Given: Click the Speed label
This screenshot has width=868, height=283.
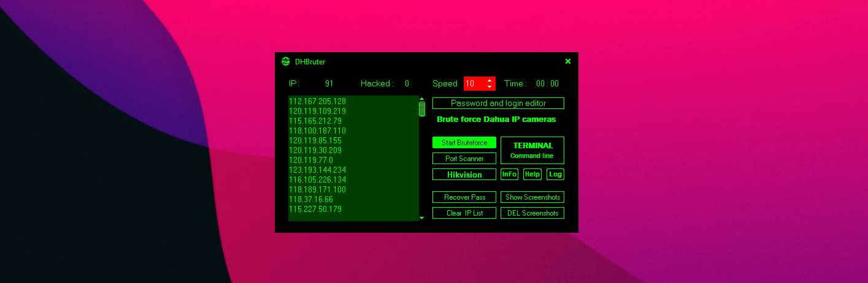Looking at the screenshot, I should (445, 84).
